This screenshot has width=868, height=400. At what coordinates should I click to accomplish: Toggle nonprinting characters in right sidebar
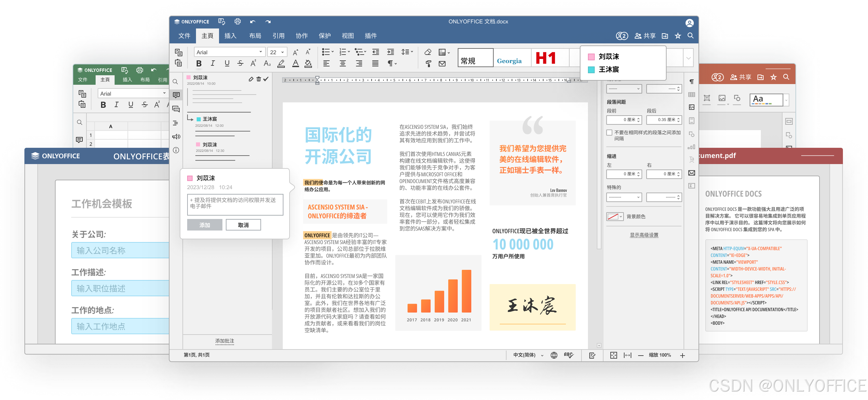pos(692,82)
